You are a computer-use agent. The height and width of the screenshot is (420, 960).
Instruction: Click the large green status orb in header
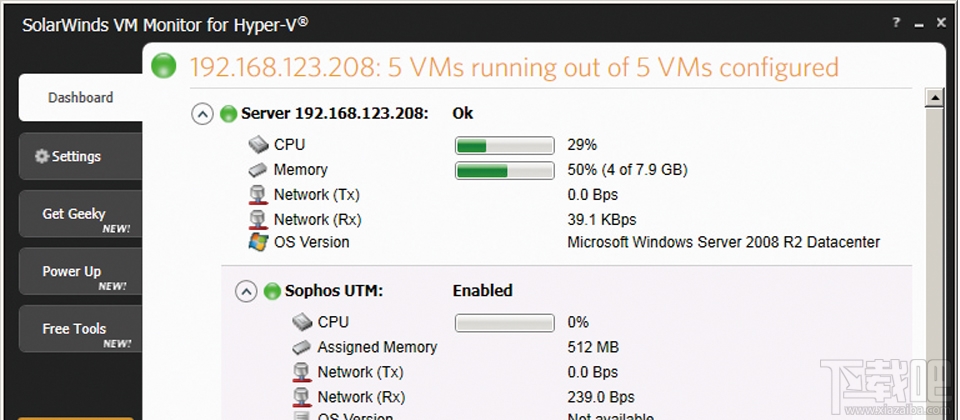pyautogui.click(x=163, y=67)
